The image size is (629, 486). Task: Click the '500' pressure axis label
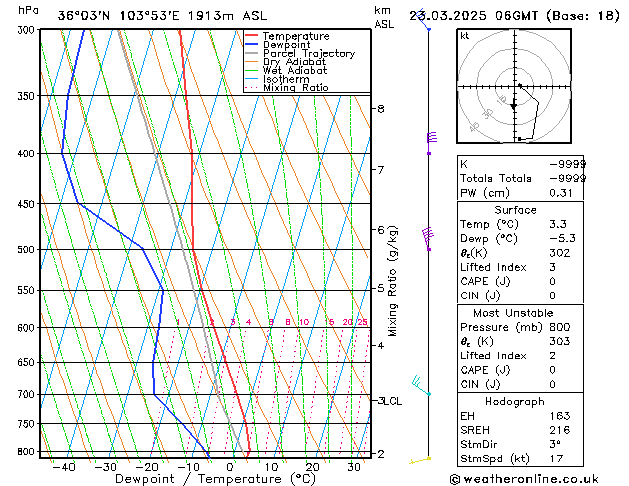click(x=28, y=249)
